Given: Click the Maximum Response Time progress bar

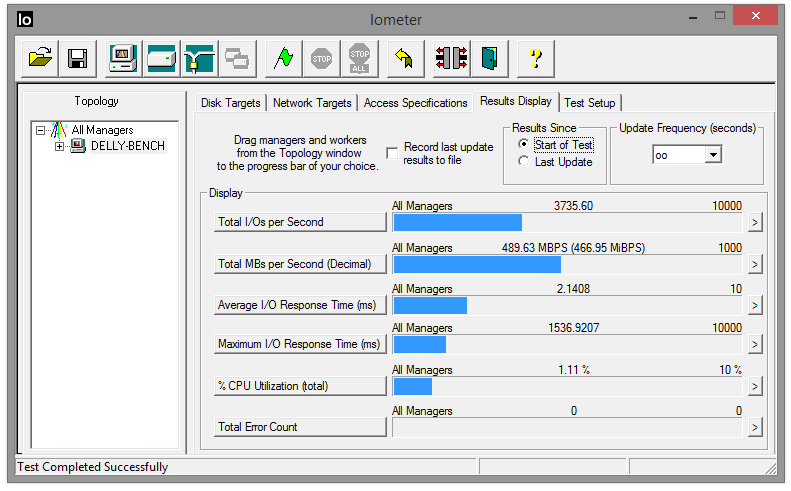Looking at the screenshot, I should (568, 345).
